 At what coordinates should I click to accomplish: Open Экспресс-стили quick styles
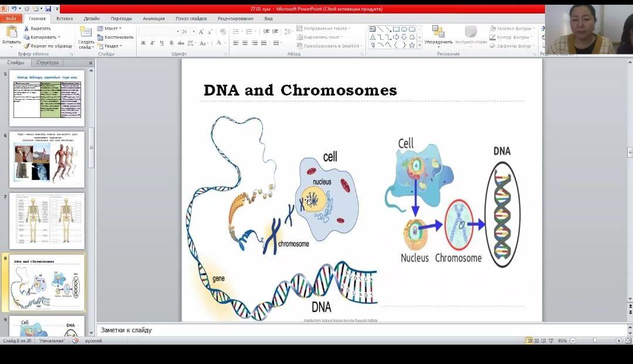point(470,32)
